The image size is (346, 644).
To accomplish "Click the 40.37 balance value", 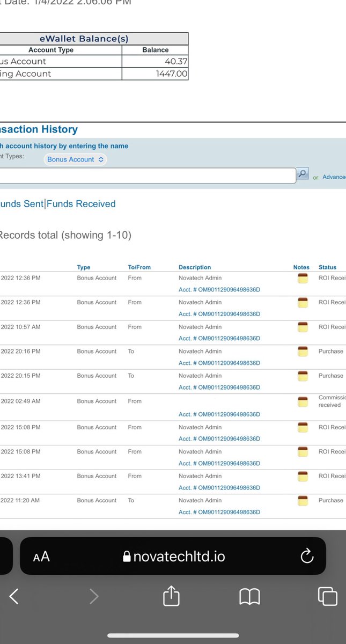I will point(176,62).
